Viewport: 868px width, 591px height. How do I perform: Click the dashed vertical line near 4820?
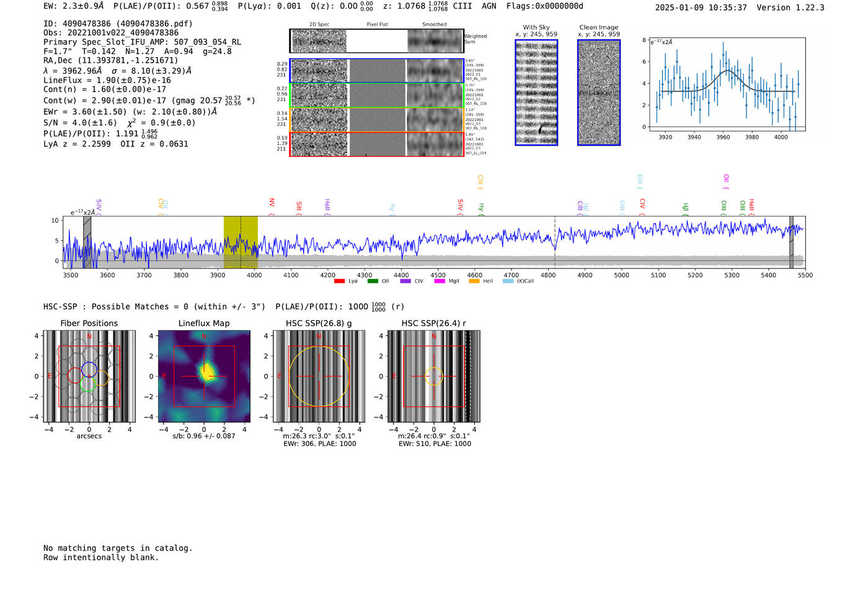[x=555, y=242]
